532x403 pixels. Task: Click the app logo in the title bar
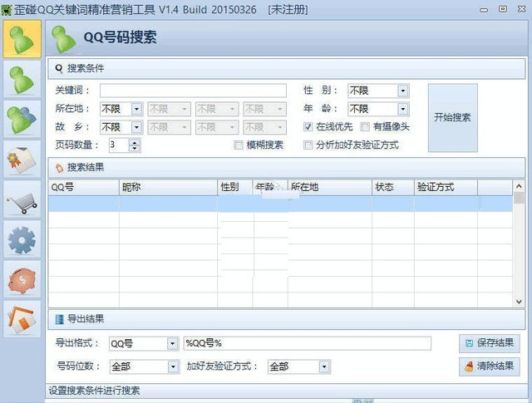(7, 10)
